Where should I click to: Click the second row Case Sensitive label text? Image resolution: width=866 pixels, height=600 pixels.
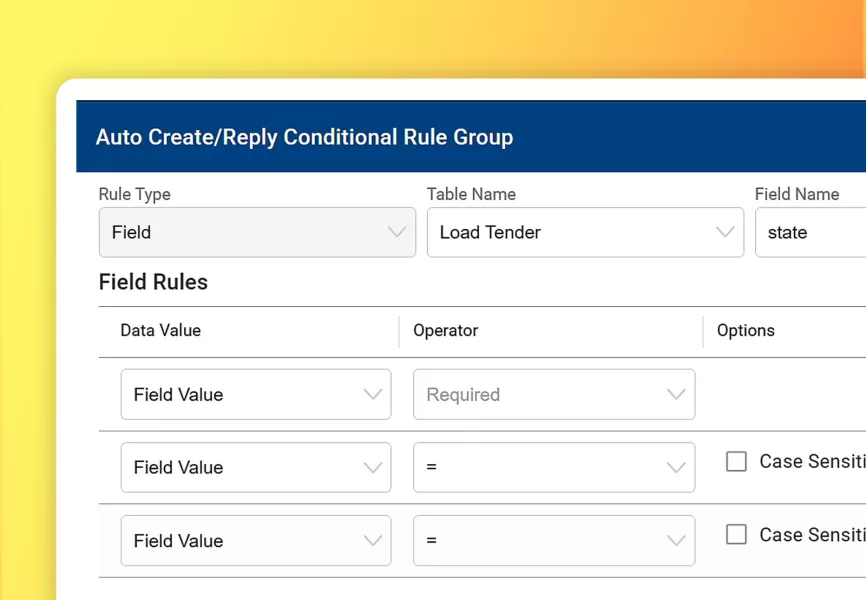coord(811,462)
